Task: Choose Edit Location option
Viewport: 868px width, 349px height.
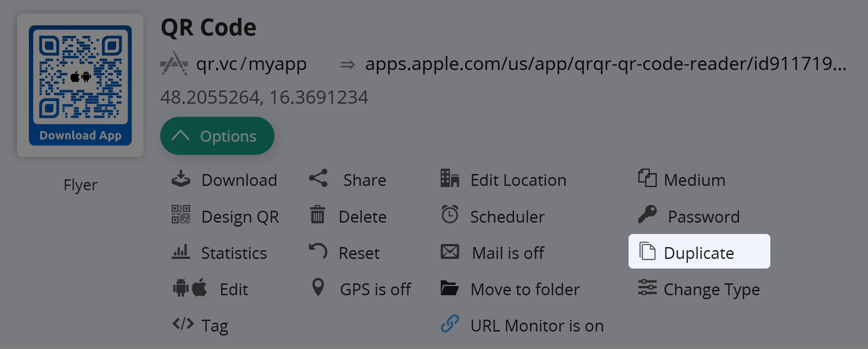Action: [x=518, y=180]
